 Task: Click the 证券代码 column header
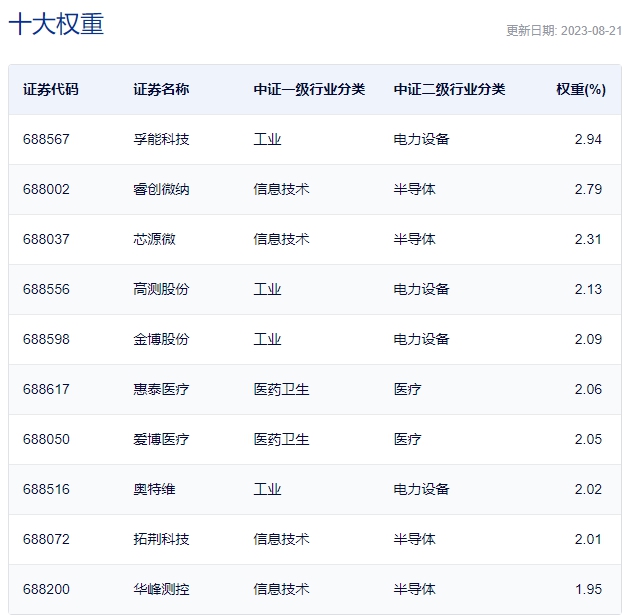point(50,89)
